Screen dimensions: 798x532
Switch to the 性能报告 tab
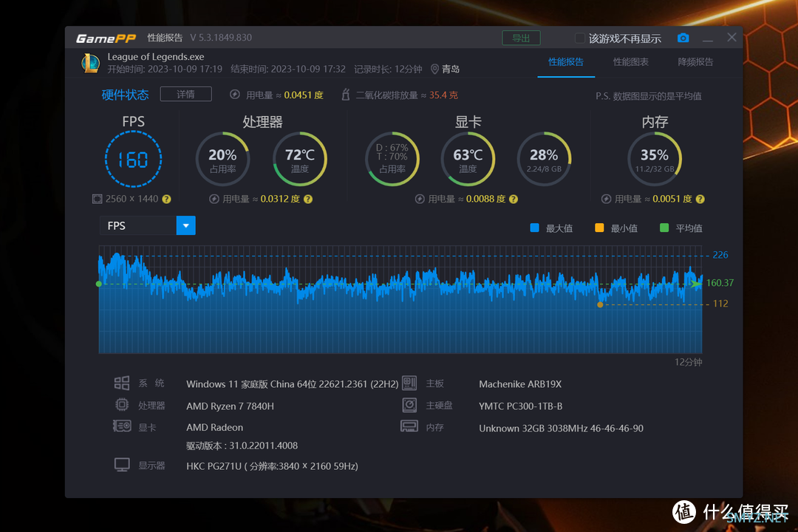(566, 62)
